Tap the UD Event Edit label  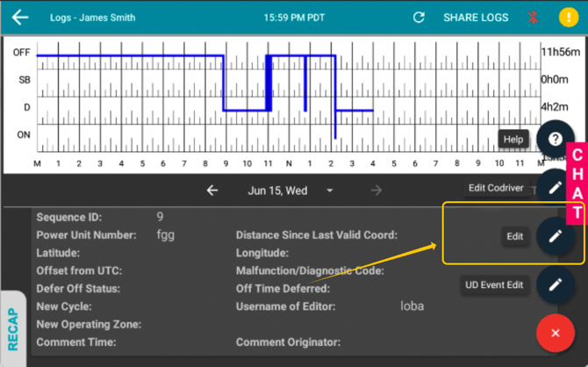click(494, 284)
